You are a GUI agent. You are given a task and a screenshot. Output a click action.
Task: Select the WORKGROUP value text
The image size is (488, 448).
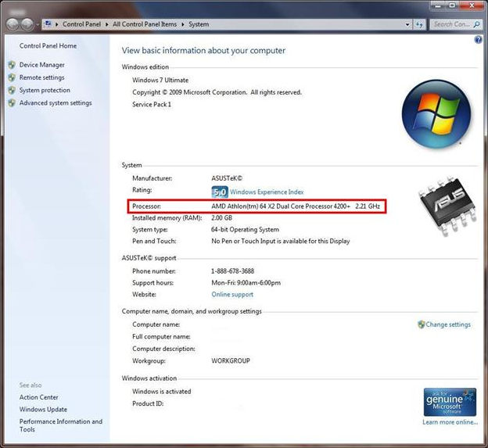point(231,361)
